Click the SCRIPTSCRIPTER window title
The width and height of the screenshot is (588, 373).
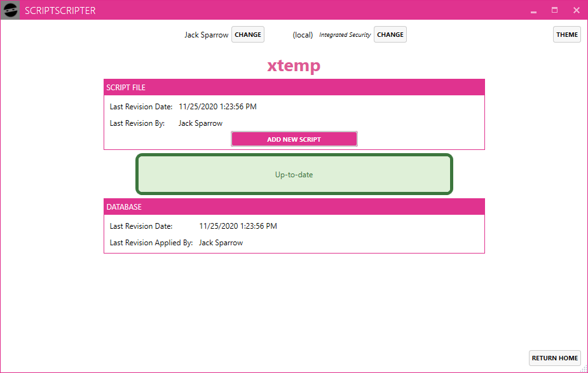tap(60, 11)
